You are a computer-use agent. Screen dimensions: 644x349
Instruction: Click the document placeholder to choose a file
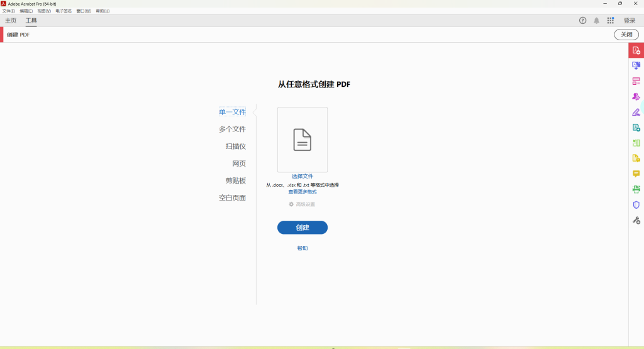303,140
